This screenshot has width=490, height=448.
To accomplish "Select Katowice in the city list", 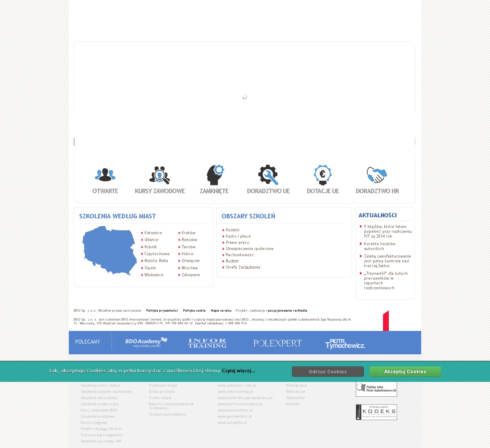I will pyautogui.click(x=153, y=233).
